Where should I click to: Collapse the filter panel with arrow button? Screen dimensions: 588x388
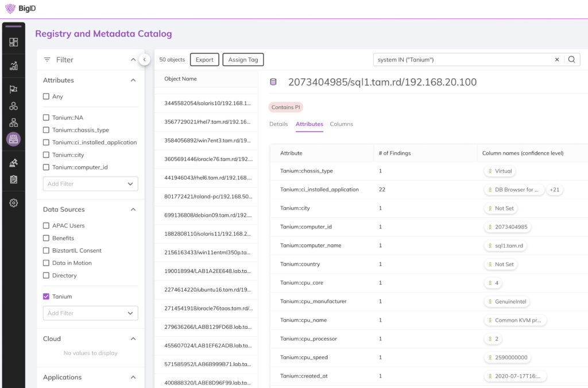coord(144,59)
